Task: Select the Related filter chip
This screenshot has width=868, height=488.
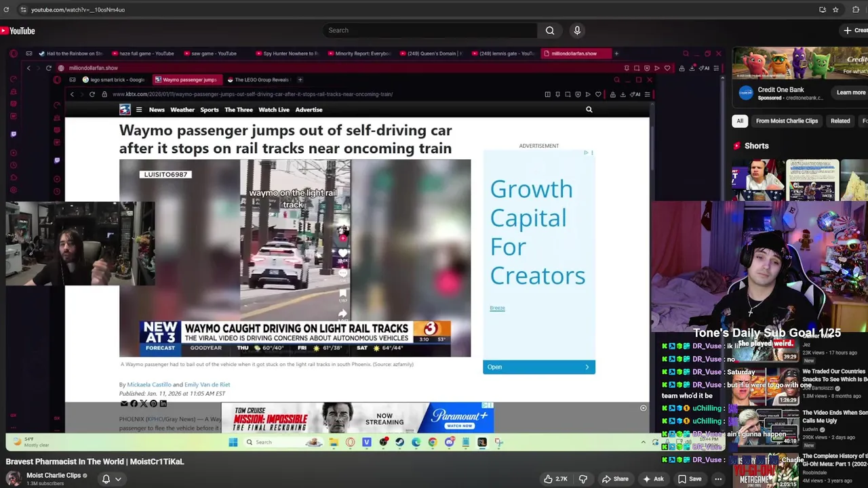Action: (x=840, y=121)
